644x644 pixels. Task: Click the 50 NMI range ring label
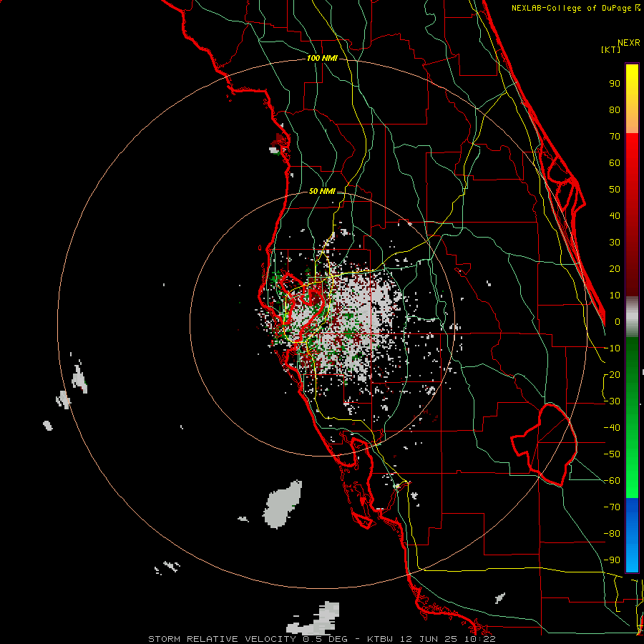coord(322,191)
